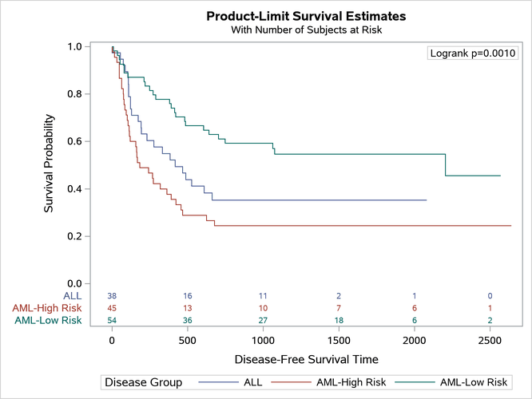Click the 1000 tick label on x-axis
Screen dimensions: 532x399
263,338
